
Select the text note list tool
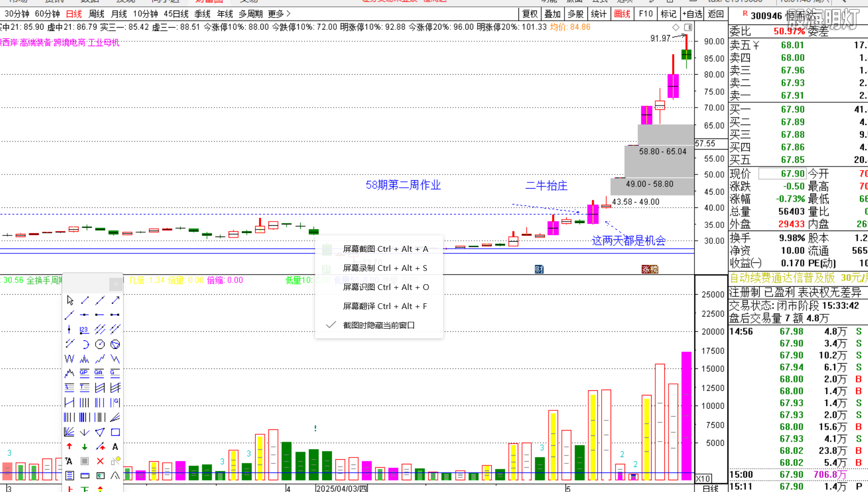[70, 476]
